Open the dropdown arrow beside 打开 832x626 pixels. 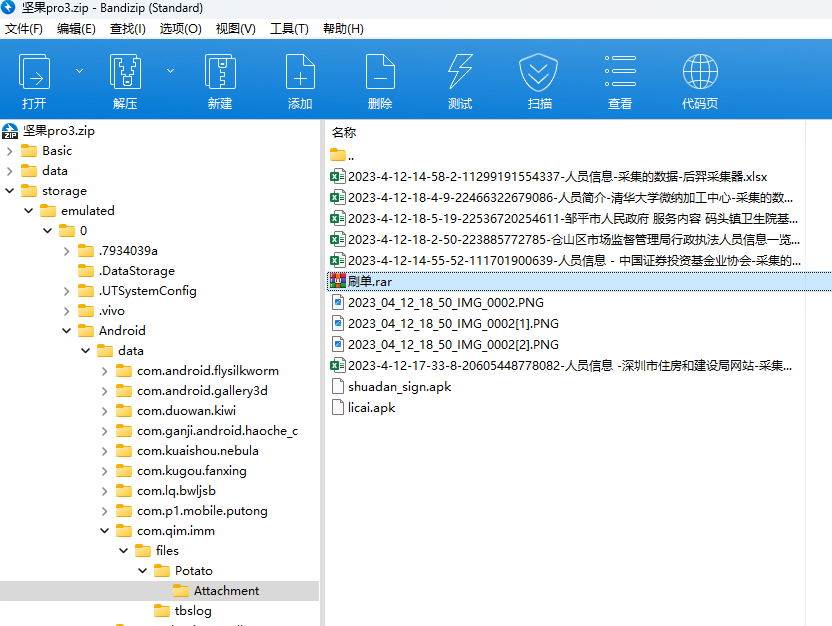(79, 71)
